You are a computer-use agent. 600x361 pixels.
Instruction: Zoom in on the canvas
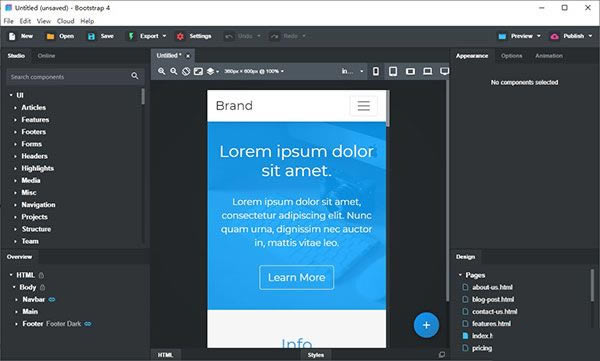point(161,71)
